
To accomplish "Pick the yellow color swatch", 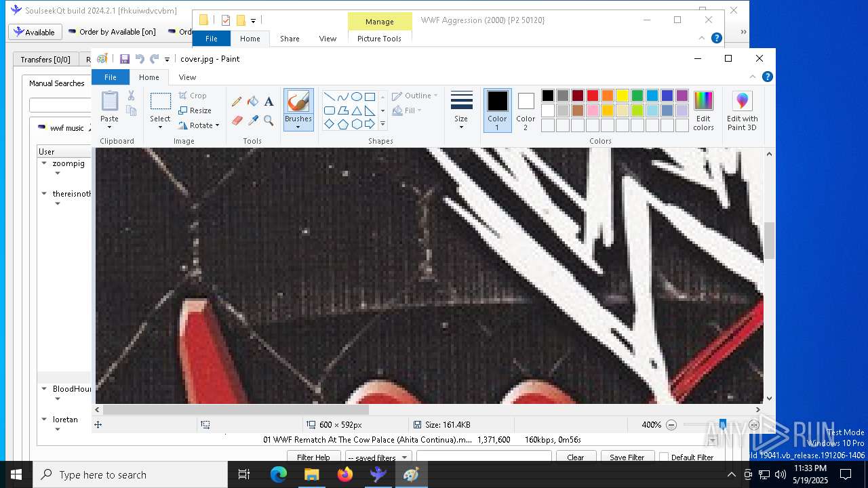I will click(x=623, y=96).
